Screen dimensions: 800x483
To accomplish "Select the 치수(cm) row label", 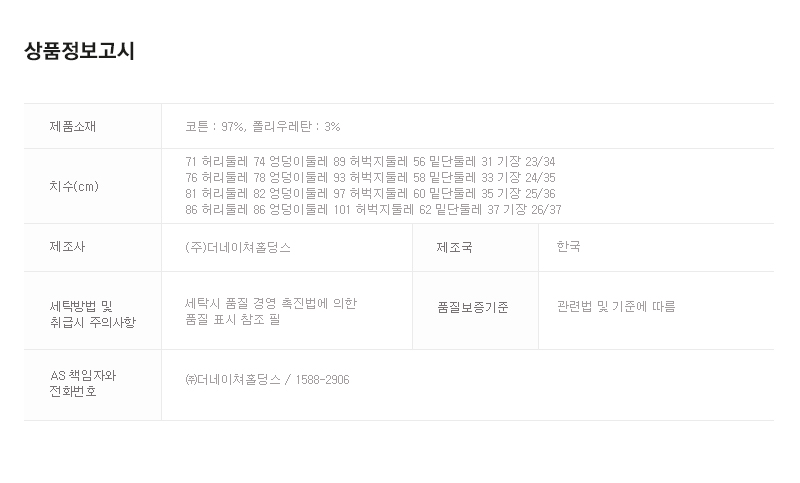I will pyautogui.click(x=74, y=186).
